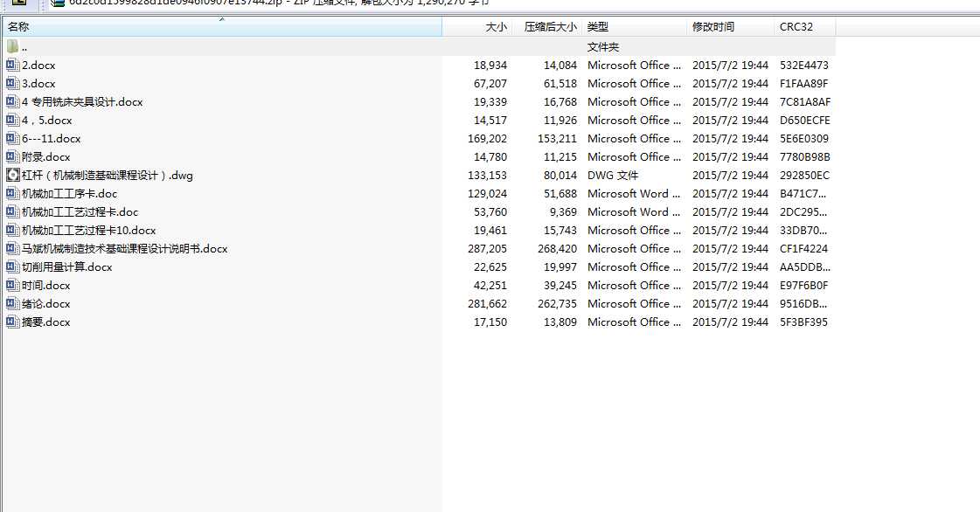Click icon of 机械加工工艺过程卡10.docx

point(12,231)
